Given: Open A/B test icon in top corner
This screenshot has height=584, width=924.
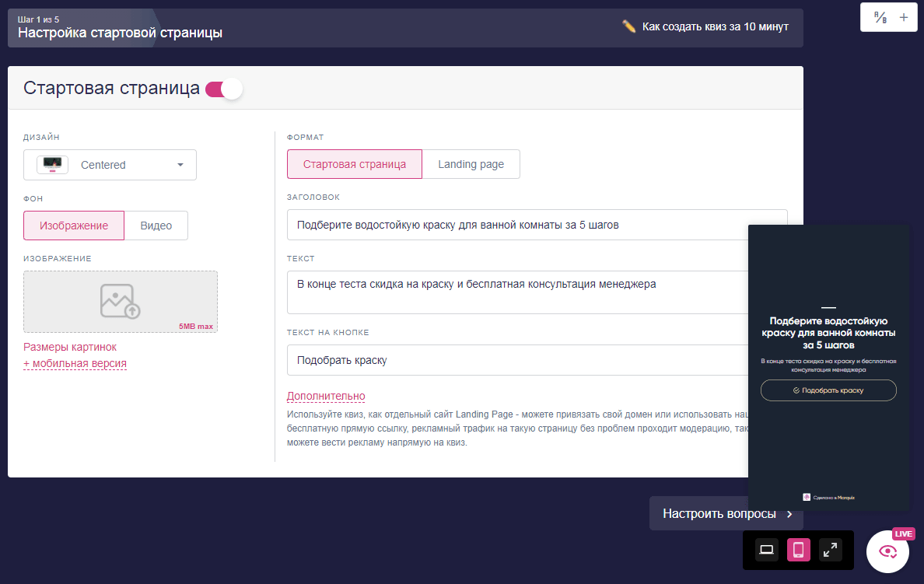Looking at the screenshot, I should pos(880,18).
